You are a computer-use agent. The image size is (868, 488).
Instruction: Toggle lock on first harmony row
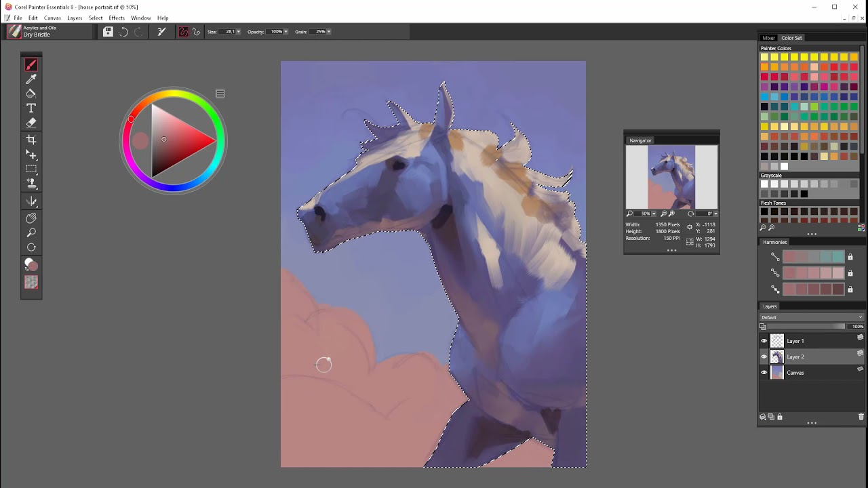pyautogui.click(x=850, y=257)
